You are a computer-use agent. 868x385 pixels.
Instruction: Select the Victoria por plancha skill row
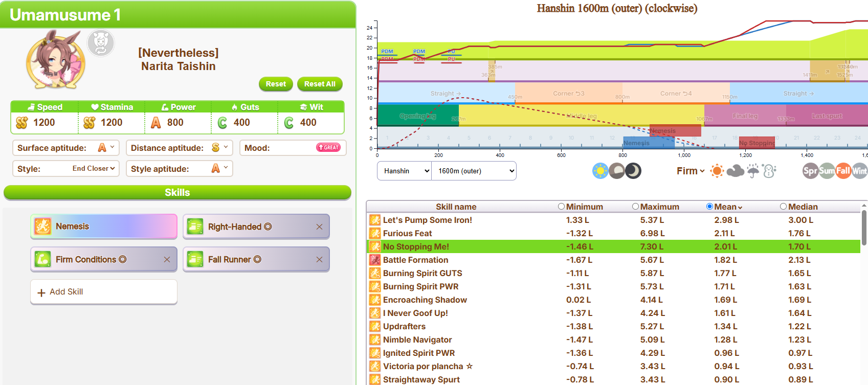(613, 366)
